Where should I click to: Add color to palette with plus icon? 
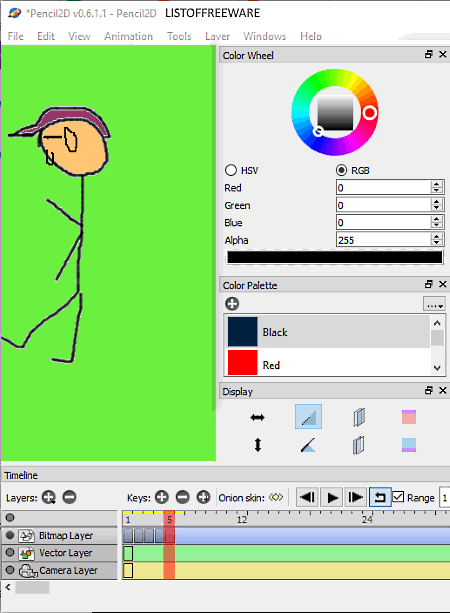tap(232, 304)
